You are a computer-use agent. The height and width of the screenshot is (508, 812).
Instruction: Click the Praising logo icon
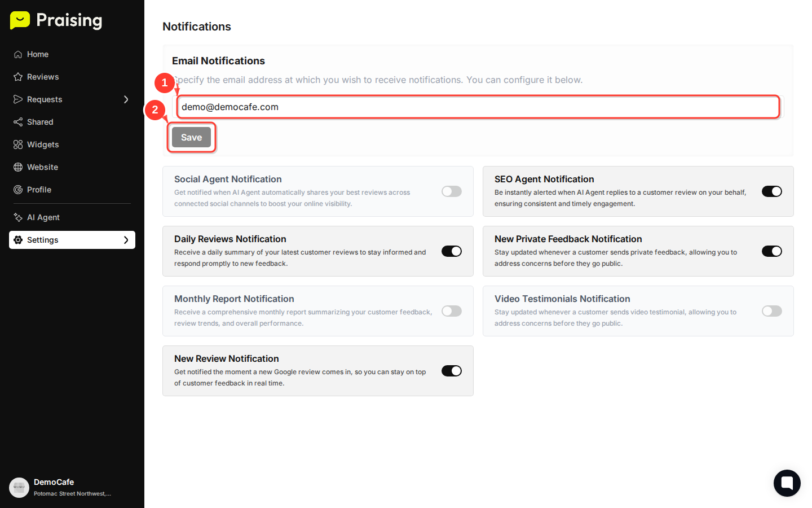coord(20,20)
